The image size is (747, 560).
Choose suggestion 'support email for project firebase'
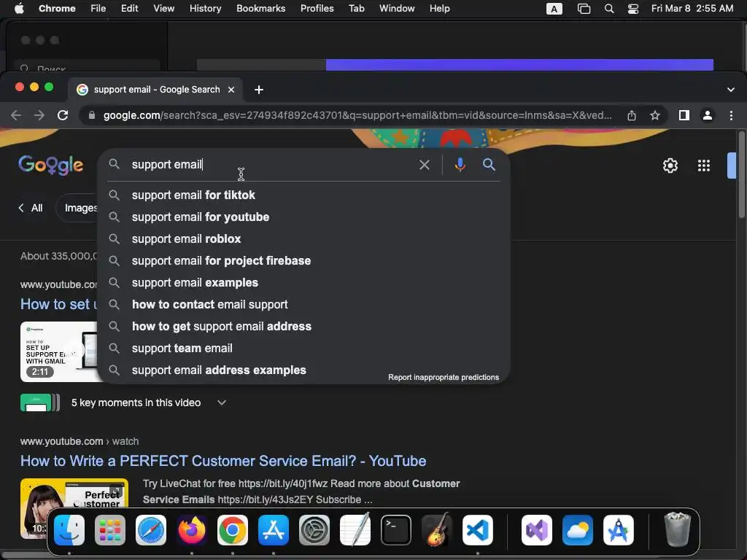pyautogui.click(x=303, y=261)
